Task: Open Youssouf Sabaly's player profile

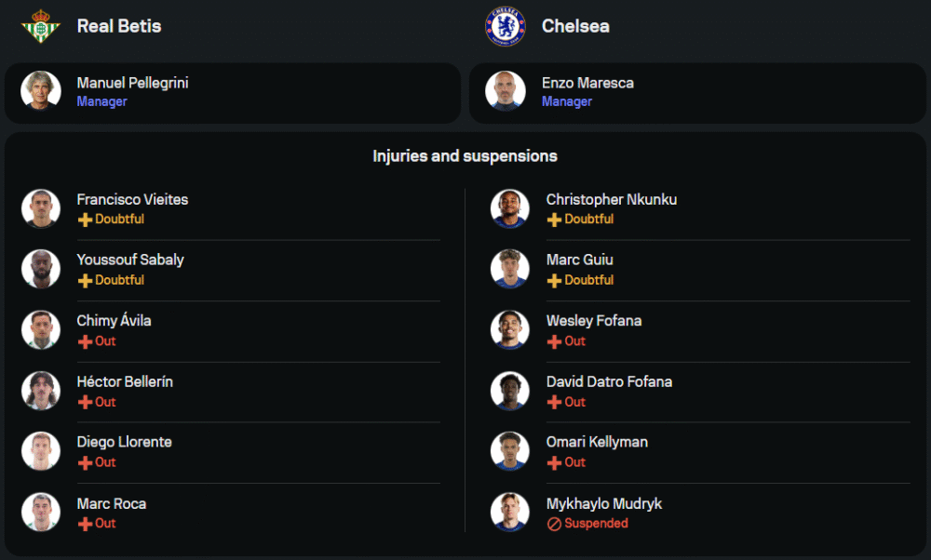Action: click(x=130, y=260)
